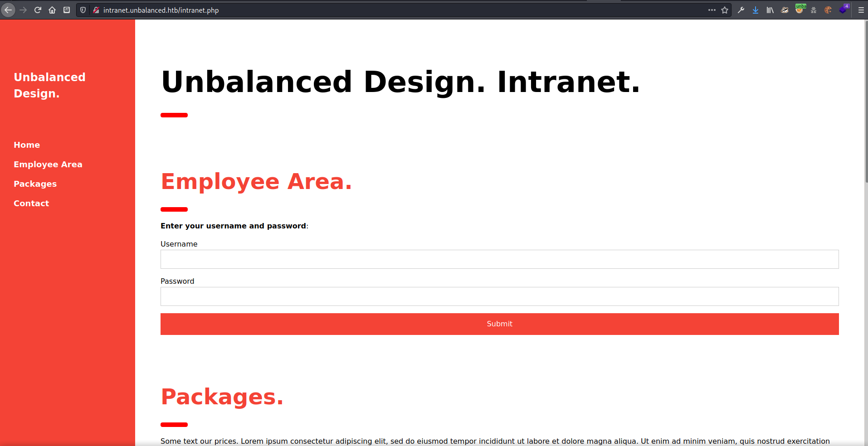
Task: Open the Firefox hamburger menu
Action: [860, 10]
